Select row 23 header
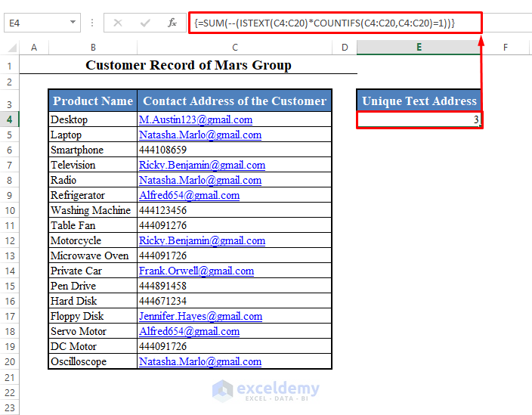This screenshot has height=415, width=532. pos(10,407)
